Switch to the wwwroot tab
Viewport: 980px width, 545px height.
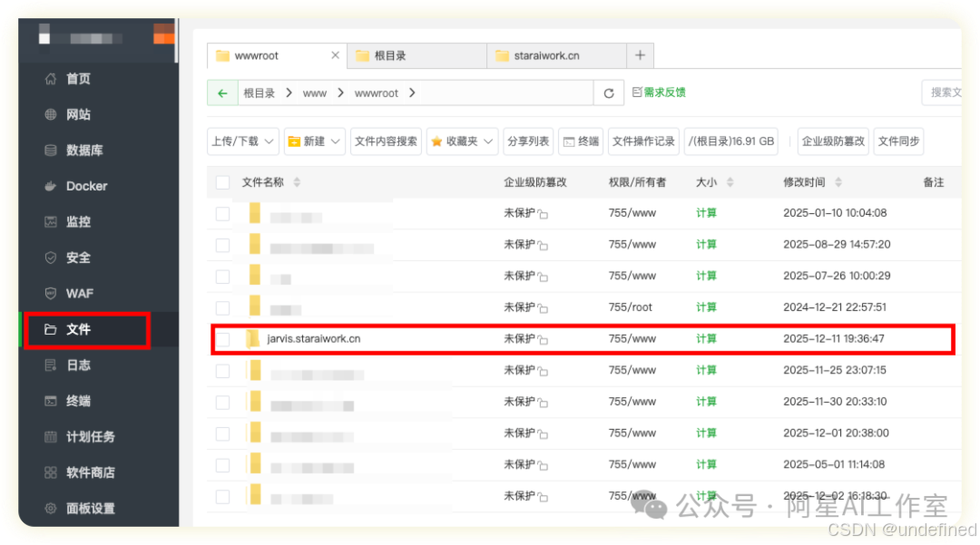coord(278,55)
